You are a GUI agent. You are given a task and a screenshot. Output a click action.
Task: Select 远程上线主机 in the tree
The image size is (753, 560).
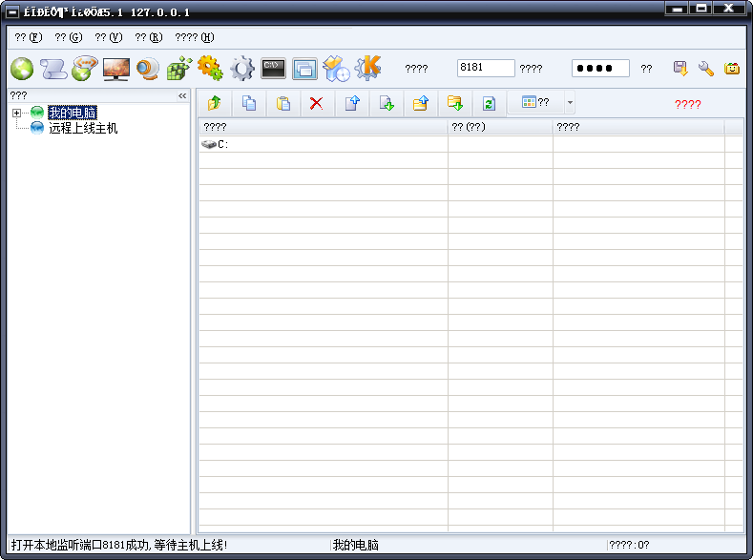[x=83, y=128]
